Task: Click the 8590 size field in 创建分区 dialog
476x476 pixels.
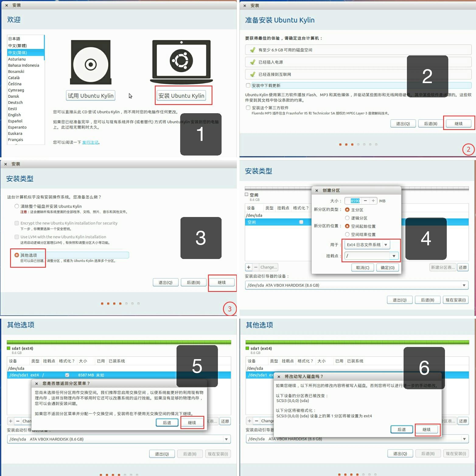Action: tap(353, 201)
